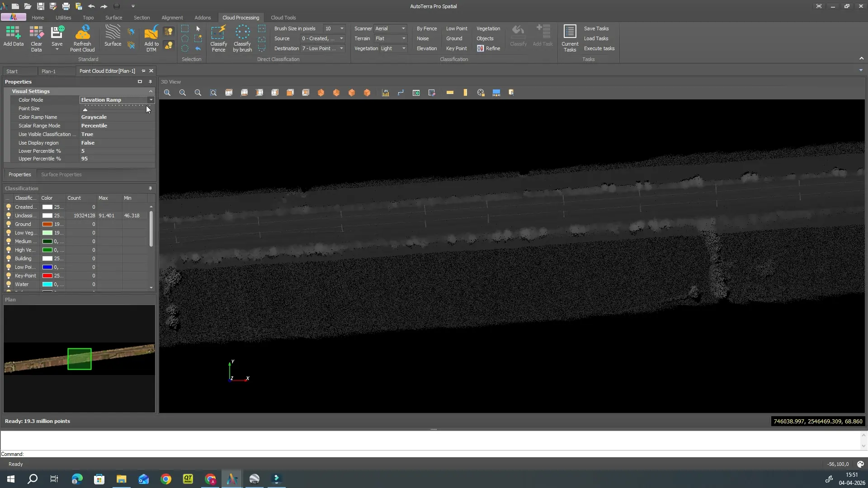The width and height of the screenshot is (868, 488).
Task: Choose the polygon selection tool
Action: click(185, 38)
